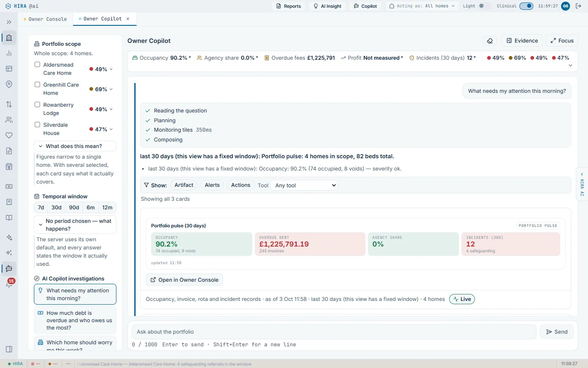Check the Rowanberry Lodge checkbox
The image size is (588, 368).
pyautogui.click(x=37, y=105)
